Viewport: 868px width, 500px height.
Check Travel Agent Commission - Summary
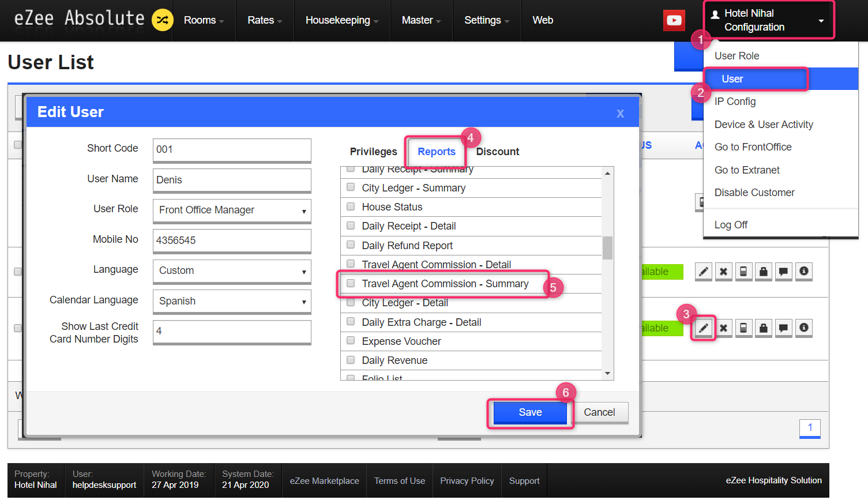(x=351, y=283)
